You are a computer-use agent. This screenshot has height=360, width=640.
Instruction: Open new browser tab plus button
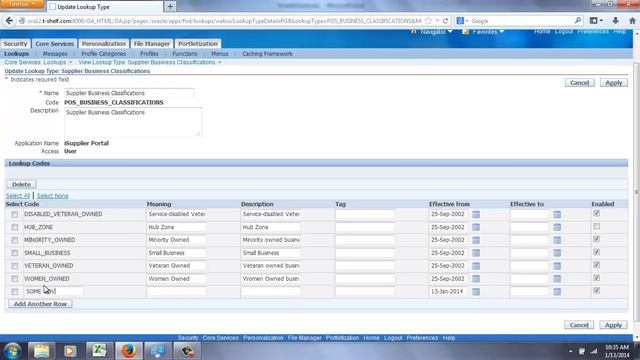pyautogui.click(x=170, y=7)
